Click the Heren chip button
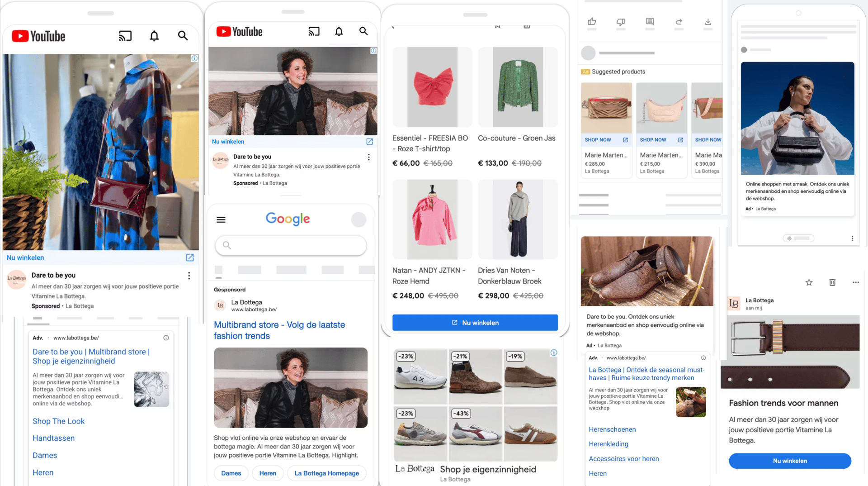Screen dimensions: 868x486 (x=268, y=473)
